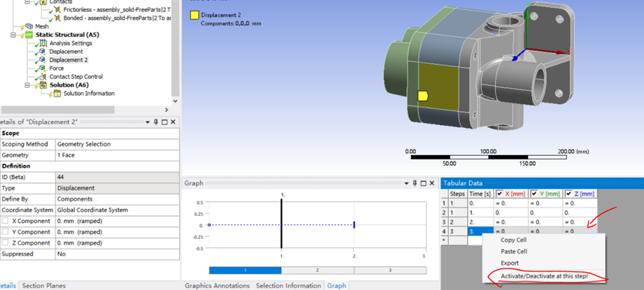Viewport: 644px width, 290px height.
Task: Open the Details pane options dropdown arrow
Action: tap(148, 122)
